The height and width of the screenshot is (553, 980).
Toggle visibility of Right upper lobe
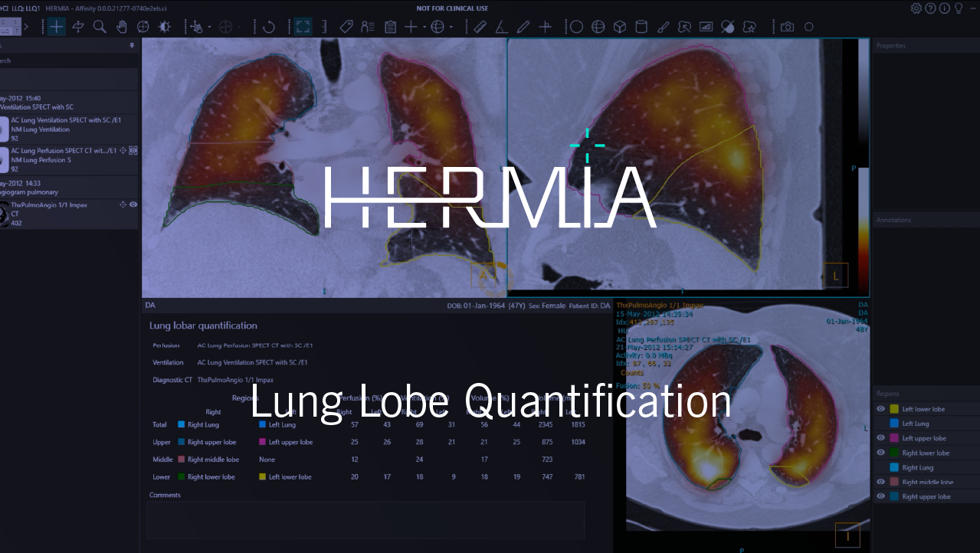[881, 496]
